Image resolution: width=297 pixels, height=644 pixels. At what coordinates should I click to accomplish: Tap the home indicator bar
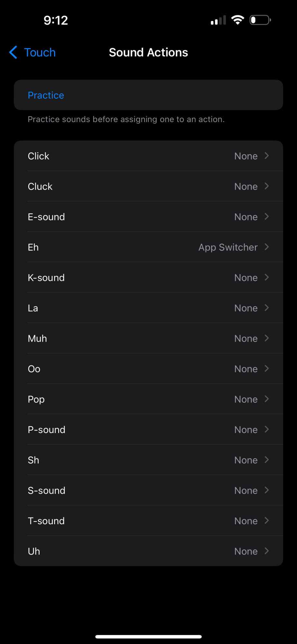(x=148, y=637)
